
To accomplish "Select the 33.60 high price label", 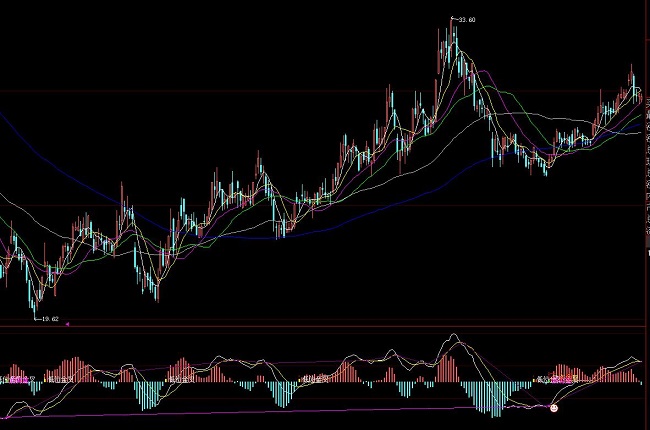I will coord(466,19).
